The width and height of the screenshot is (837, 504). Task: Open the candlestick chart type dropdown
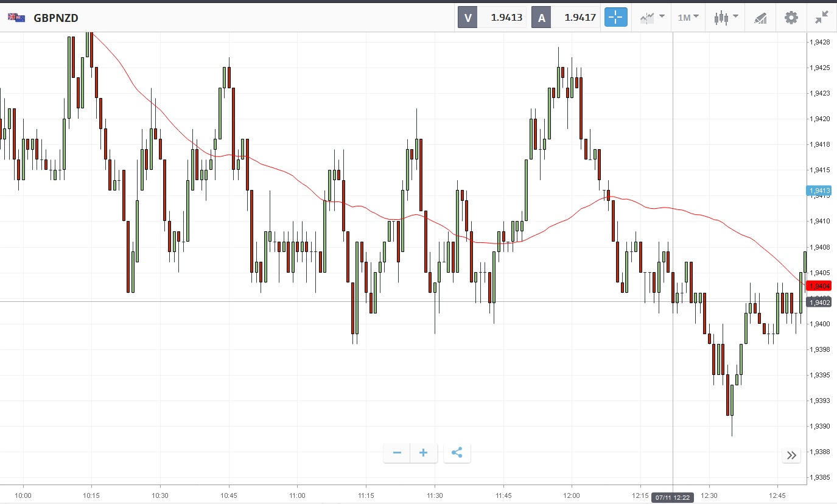[x=726, y=17]
